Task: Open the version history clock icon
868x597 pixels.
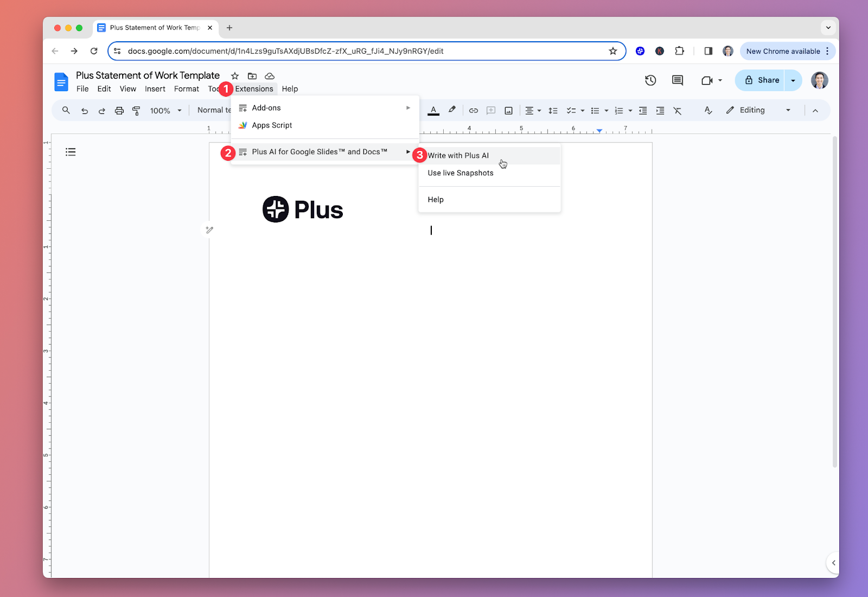Action: pyautogui.click(x=650, y=80)
